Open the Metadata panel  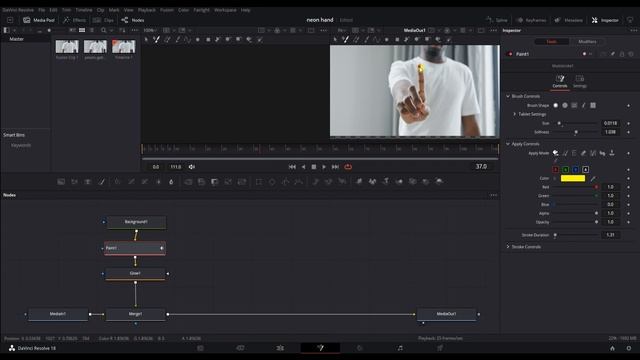click(568, 20)
